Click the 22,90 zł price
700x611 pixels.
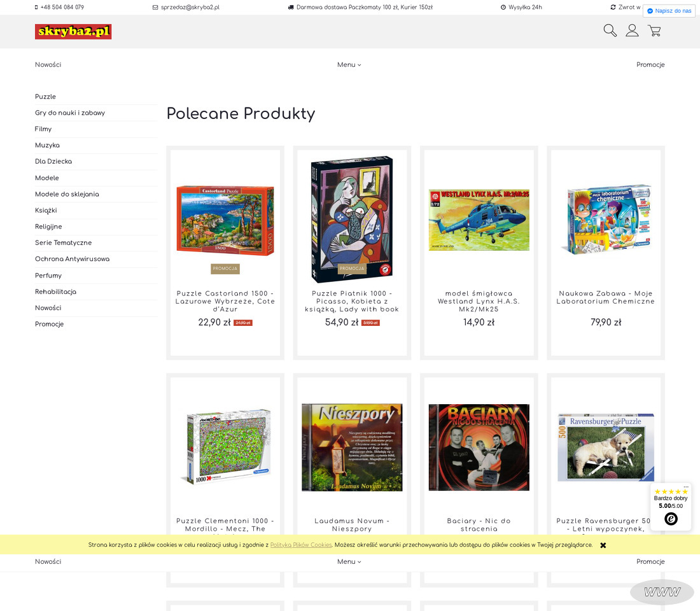click(x=214, y=323)
